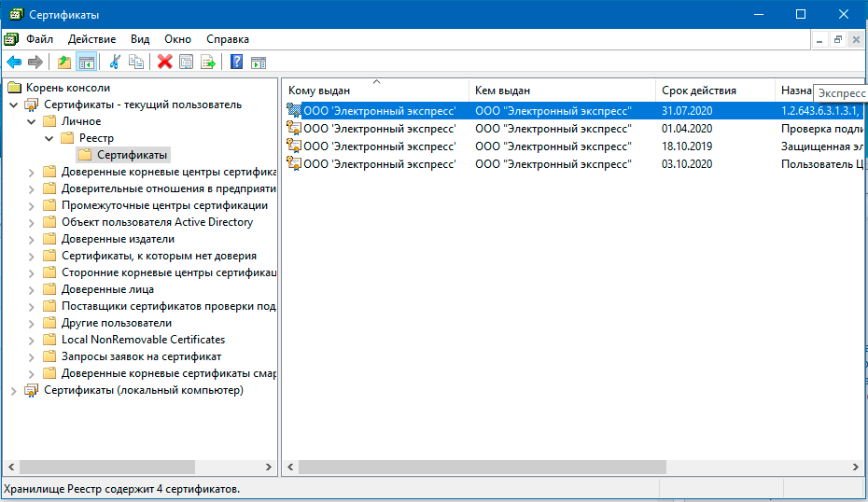Click the Up one level folder icon
This screenshot has width=868, height=502.
63,63
